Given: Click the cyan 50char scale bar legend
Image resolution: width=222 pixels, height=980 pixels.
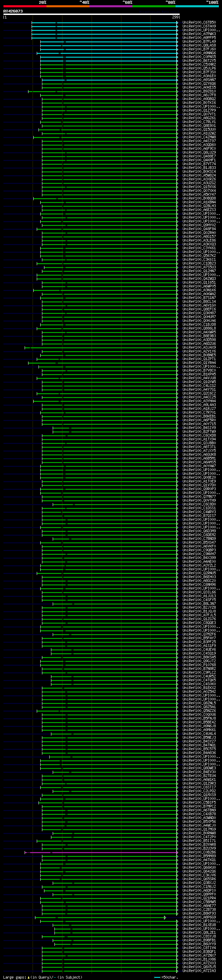Looking at the screenshot, I should pos(157,977).
